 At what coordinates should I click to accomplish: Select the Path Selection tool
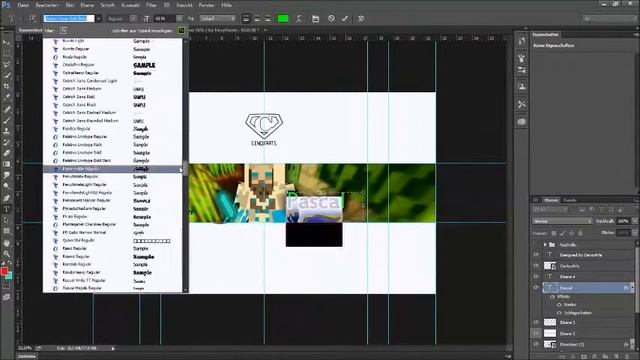tap(7, 220)
